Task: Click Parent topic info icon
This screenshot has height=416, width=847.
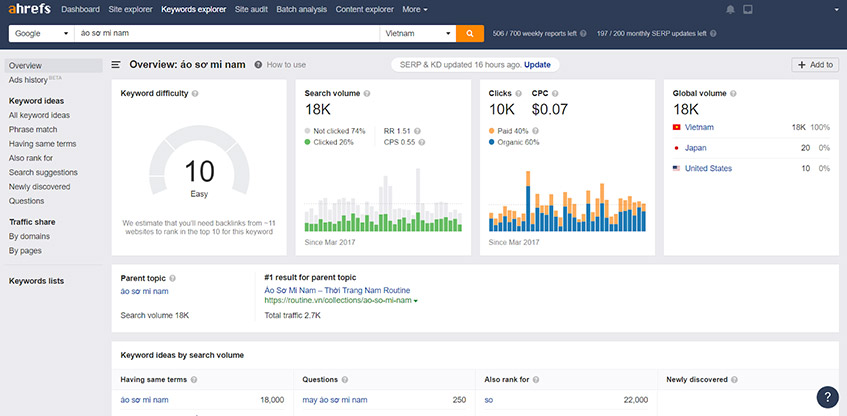Action: (x=172, y=279)
